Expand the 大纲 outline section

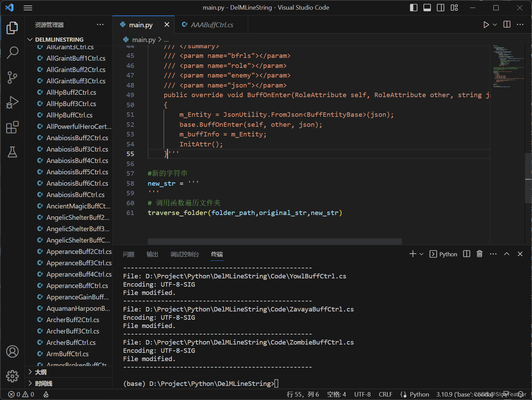(x=69, y=372)
